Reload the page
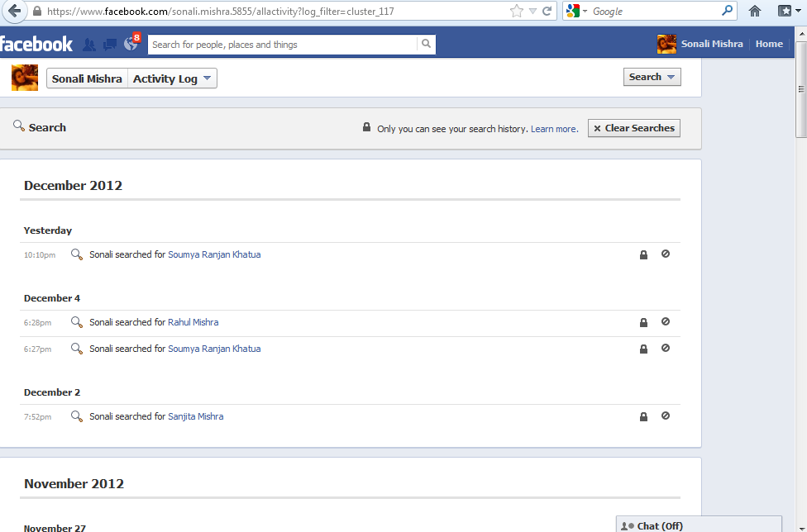807x532 pixels. tap(547, 11)
